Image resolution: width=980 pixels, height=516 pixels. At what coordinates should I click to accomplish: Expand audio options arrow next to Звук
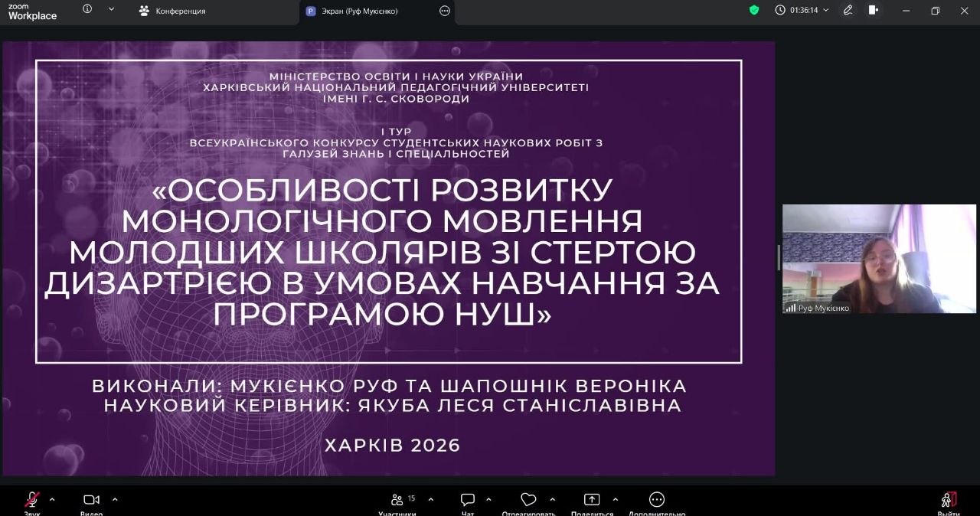52,499
